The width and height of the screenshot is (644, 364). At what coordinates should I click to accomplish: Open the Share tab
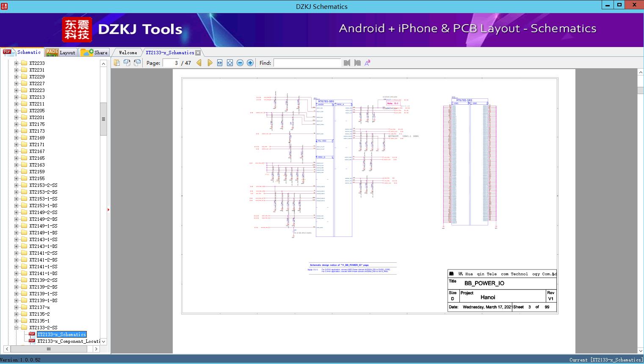[100, 53]
